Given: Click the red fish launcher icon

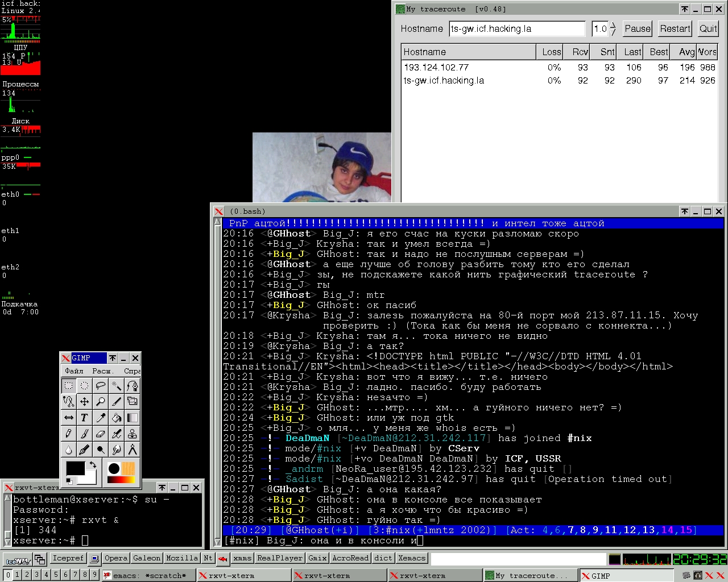Looking at the screenshot, I should 223,559.
